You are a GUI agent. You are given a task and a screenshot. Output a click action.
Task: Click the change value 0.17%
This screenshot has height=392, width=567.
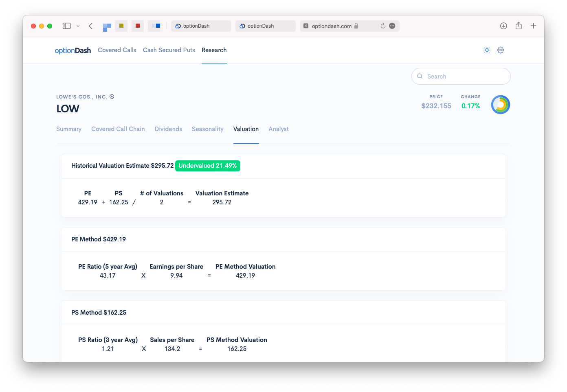[x=471, y=106]
